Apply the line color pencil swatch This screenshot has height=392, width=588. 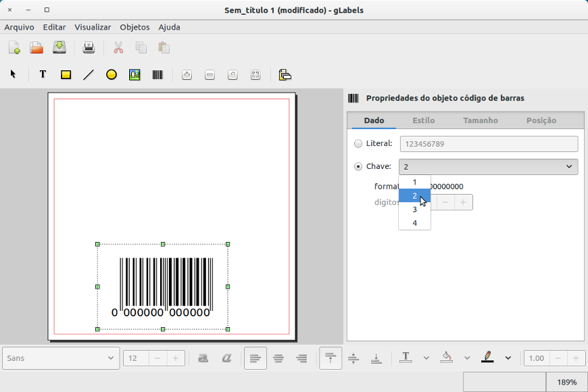coord(487,358)
